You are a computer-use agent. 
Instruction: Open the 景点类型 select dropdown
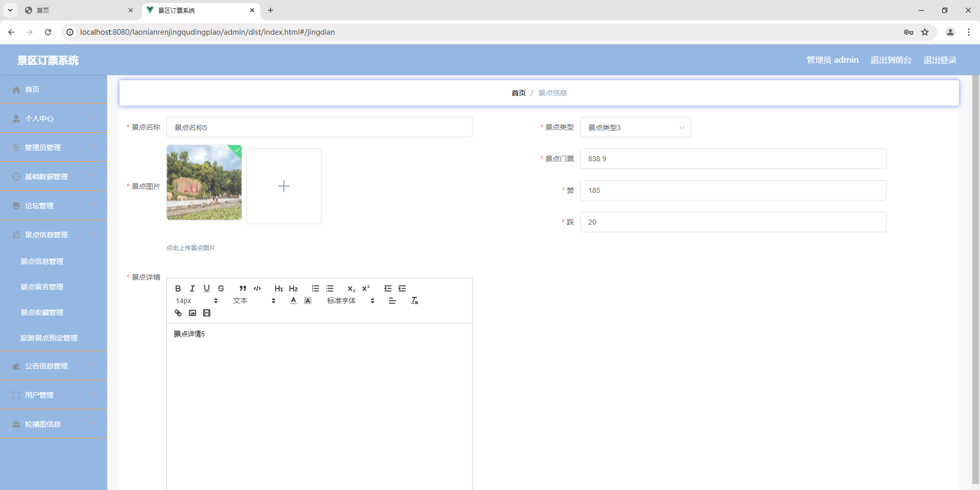pyautogui.click(x=635, y=127)
